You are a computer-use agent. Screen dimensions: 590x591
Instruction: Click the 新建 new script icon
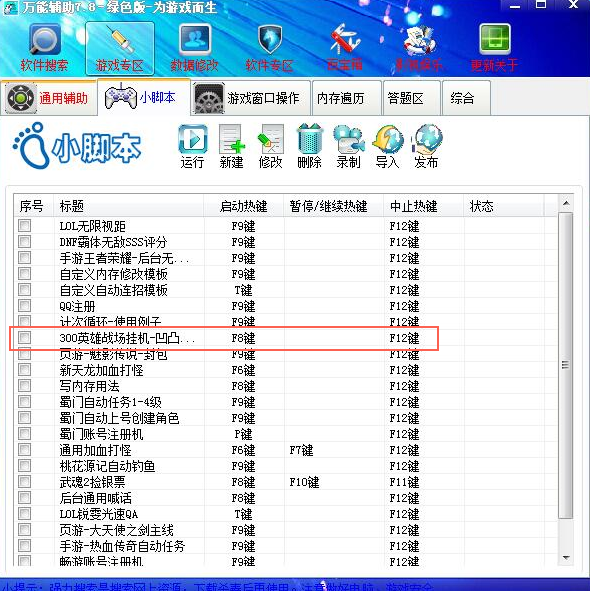pos(231,139)
